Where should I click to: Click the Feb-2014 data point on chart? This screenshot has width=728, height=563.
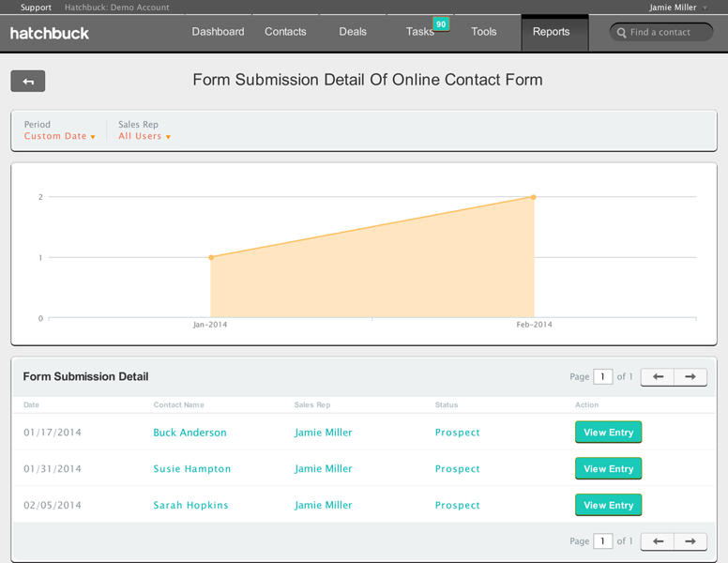(x=534, y=197)
